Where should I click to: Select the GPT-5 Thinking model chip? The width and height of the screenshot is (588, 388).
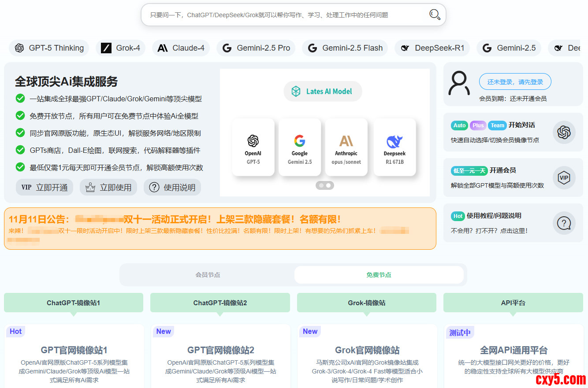pyautogui.click(x=49, y=48)
